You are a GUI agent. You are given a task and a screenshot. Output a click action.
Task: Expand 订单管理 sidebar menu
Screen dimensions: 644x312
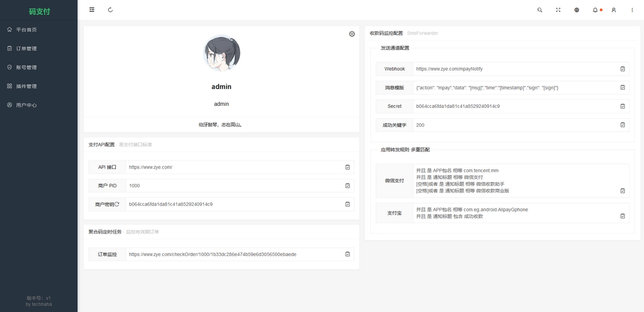[26, 48]
